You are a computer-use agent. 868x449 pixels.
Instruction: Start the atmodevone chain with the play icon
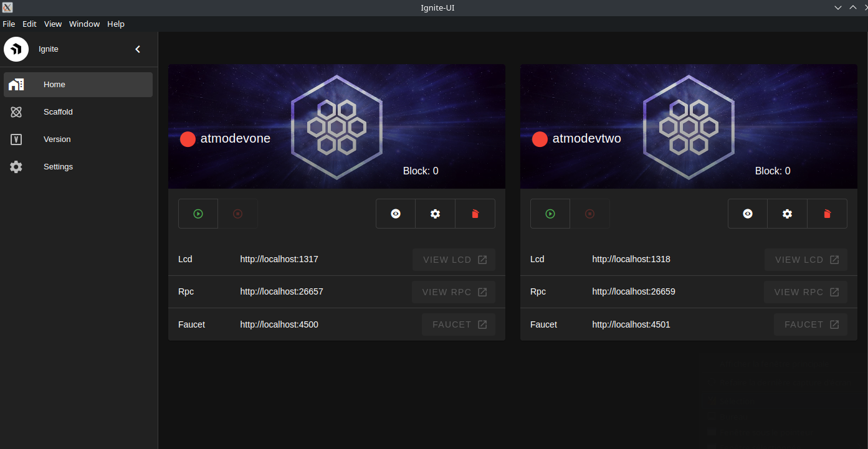[198, 213]
